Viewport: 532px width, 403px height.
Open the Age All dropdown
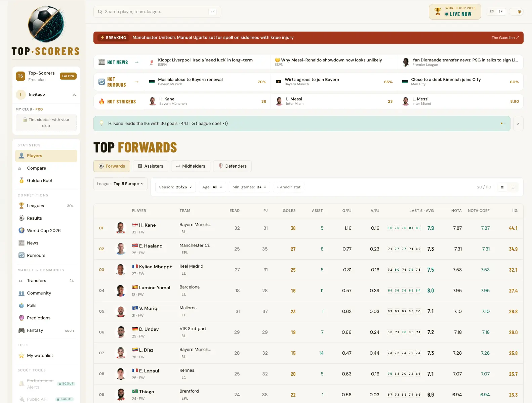click(212, 187)
